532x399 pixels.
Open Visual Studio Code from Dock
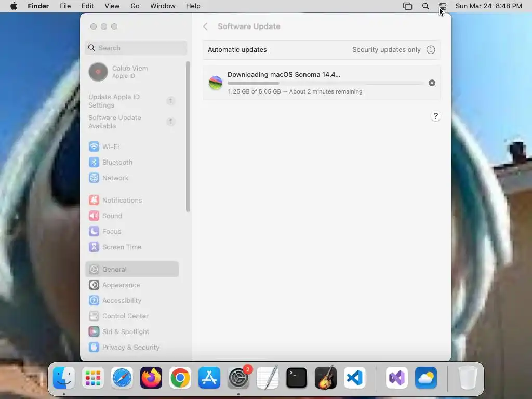[x=355, y=378]
